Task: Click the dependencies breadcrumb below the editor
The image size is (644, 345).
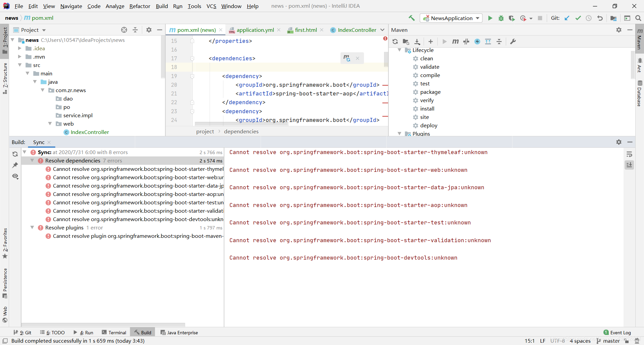Action: pos(241,131)
